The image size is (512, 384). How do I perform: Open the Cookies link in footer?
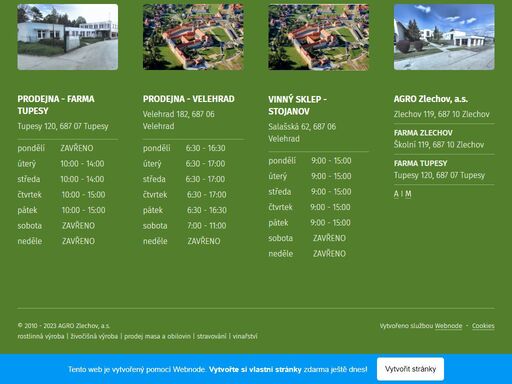tap(483, 326)
